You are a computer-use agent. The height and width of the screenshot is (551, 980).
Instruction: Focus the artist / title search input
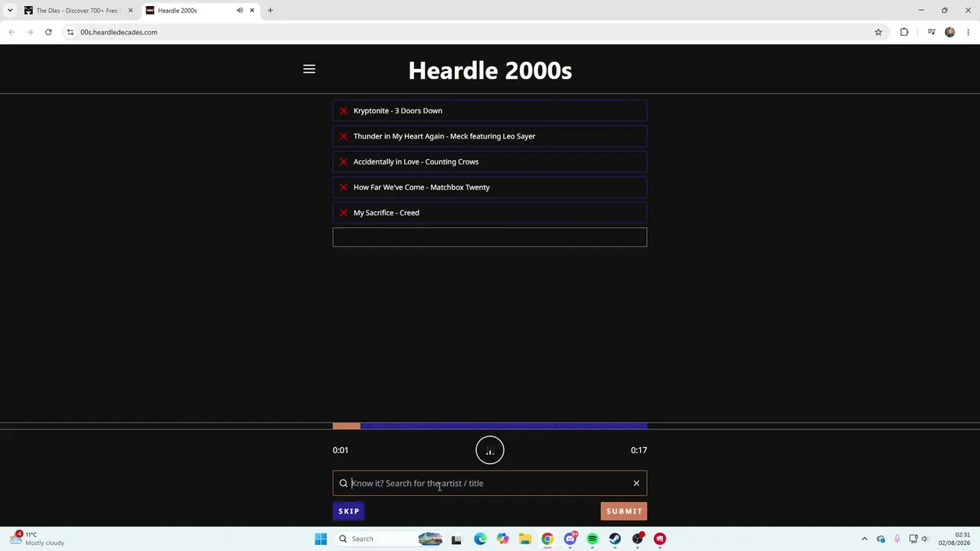pyautogui.click(x=490, y=483)
